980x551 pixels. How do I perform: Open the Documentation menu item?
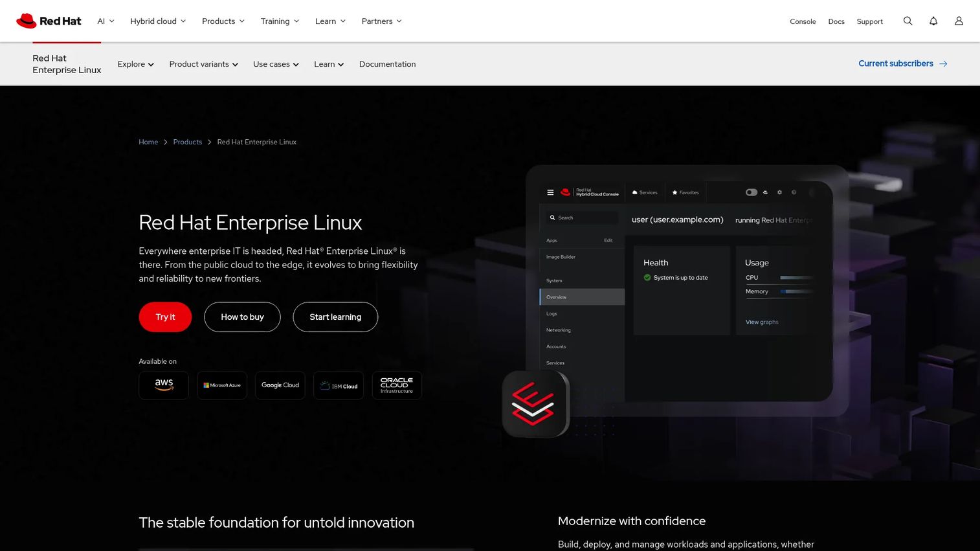click(x=387, y=64)
